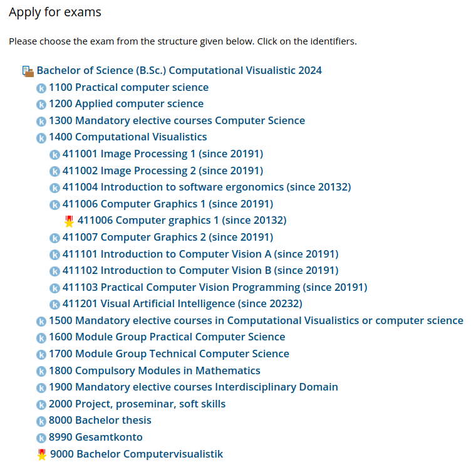Viewport: 476px width, 467px height.
Task: Select 411101 Introduction to Computer Vision A
Action: point(200,254)
